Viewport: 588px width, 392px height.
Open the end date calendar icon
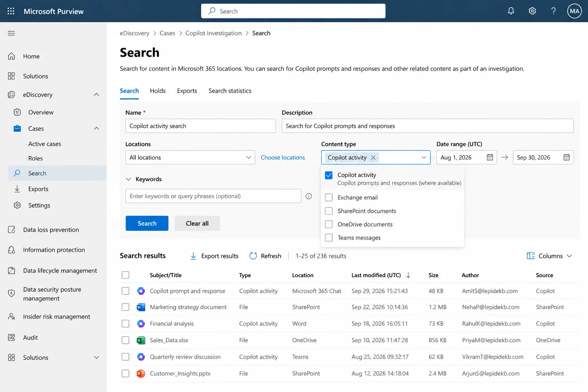(567, 157)
